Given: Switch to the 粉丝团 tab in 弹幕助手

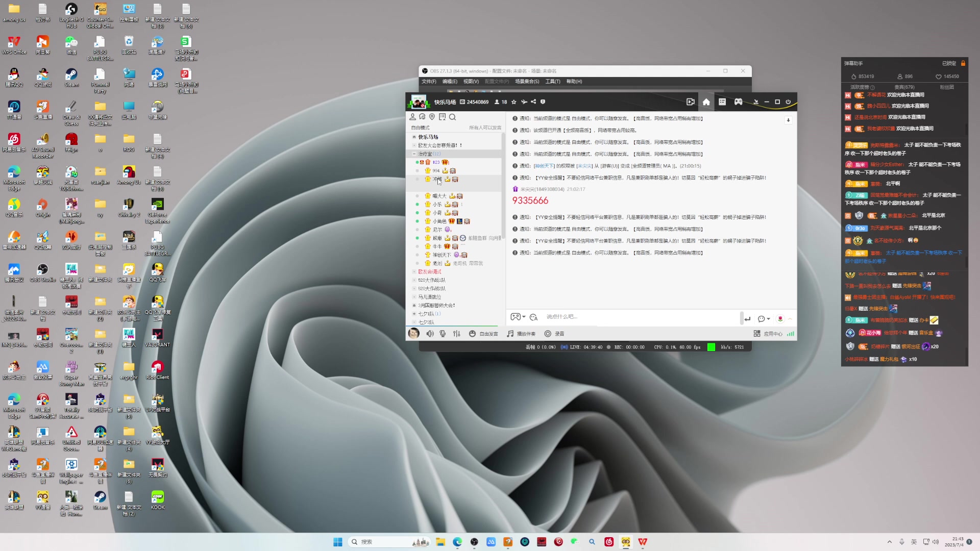Looking at the screenshot, I should [947, 87].
